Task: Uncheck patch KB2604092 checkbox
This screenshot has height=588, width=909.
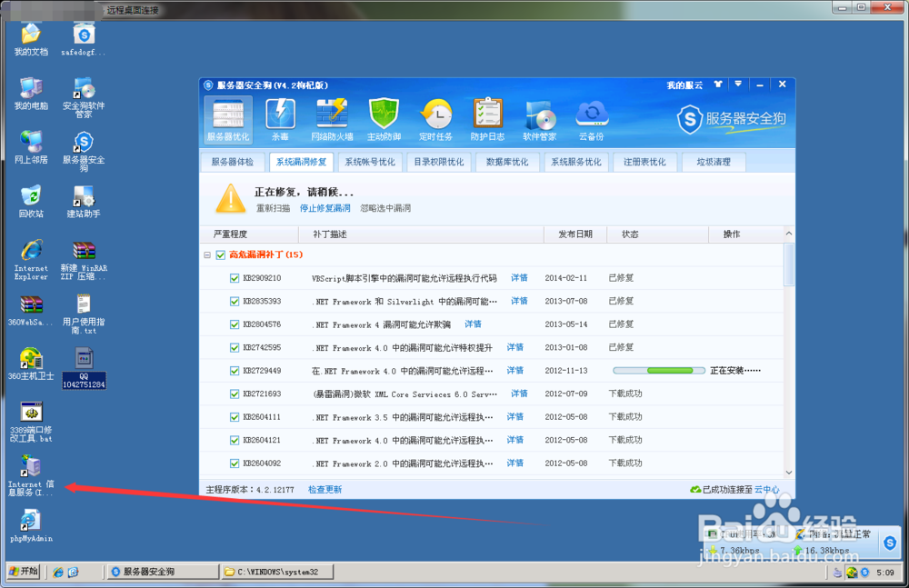Action: (235, 463)
